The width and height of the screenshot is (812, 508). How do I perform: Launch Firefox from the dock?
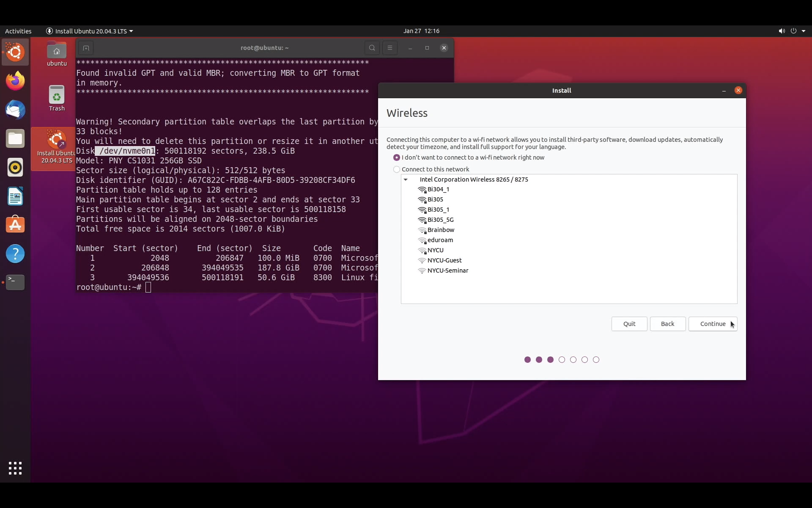tap(15, 81)
